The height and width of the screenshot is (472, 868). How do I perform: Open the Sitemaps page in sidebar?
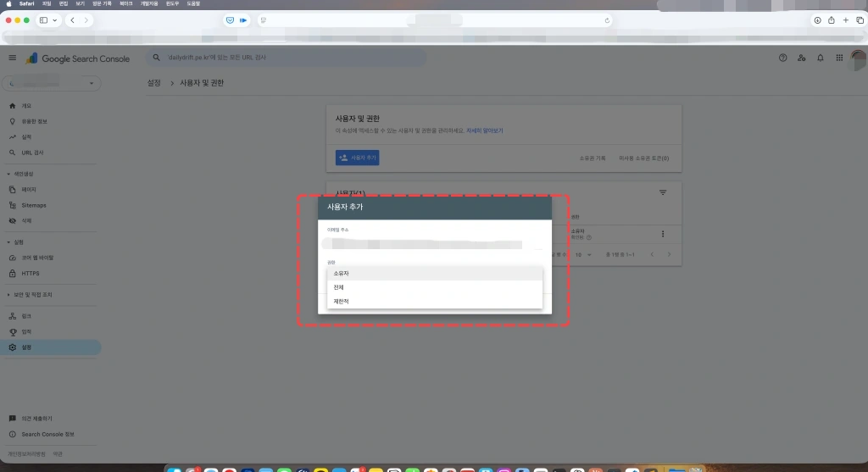pyautogui.click(x=34, y=205)
